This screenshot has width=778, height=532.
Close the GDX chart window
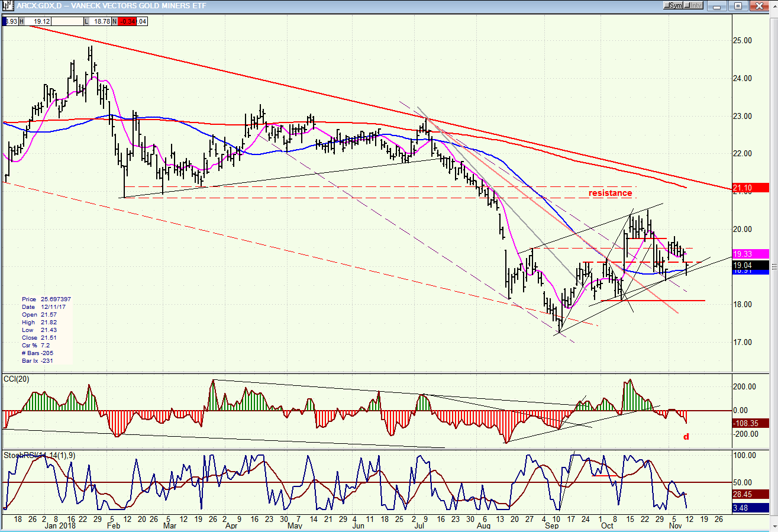coord(758,6)
